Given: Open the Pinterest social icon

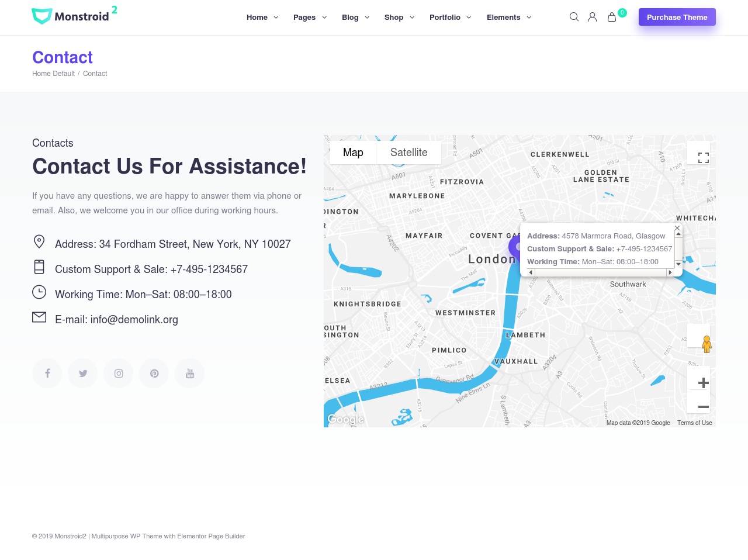Looking at the screenshot, I should coord(154,373).
